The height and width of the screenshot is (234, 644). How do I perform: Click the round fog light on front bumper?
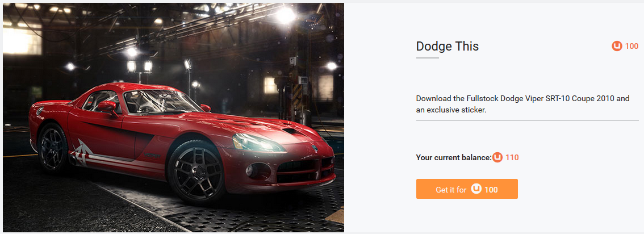[x=250, y=170]
